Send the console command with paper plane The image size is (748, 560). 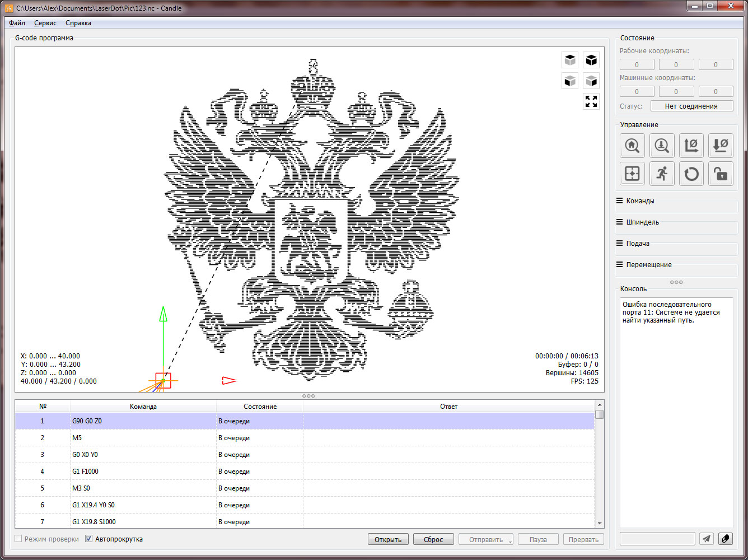point(707,539)
